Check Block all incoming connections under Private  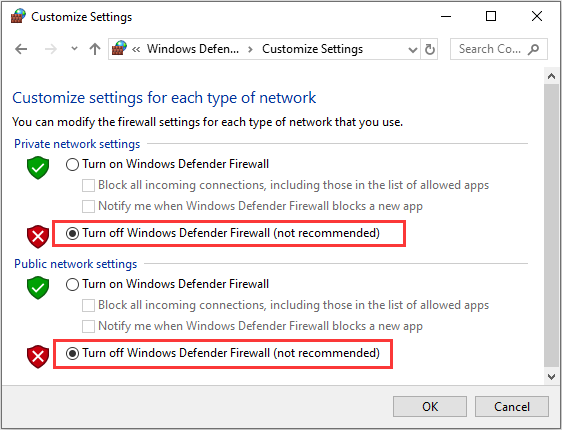(88, 186)
